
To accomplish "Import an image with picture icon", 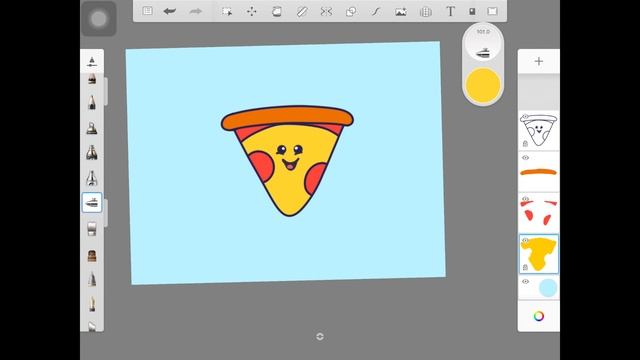I will [x=401, y=11].
